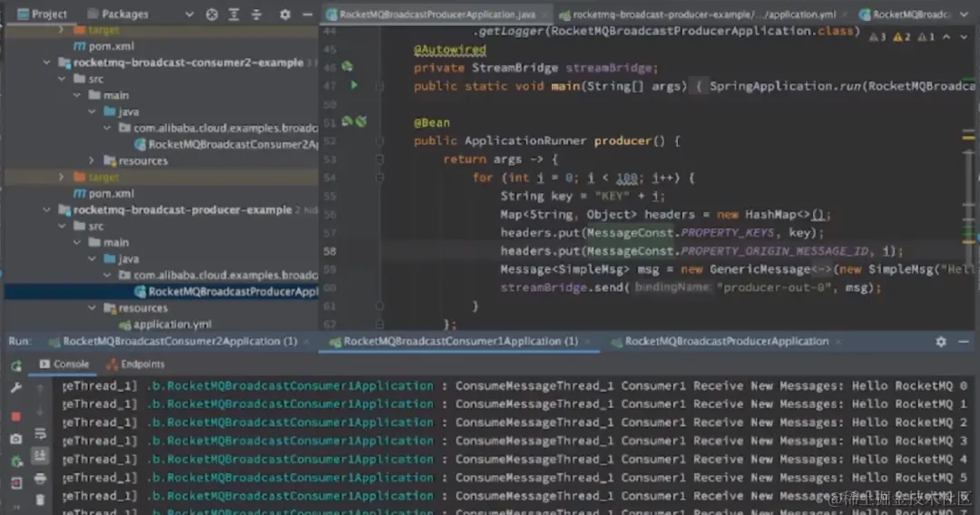
Task: Click the @Autowired annotation
Action: coord(449,49)
